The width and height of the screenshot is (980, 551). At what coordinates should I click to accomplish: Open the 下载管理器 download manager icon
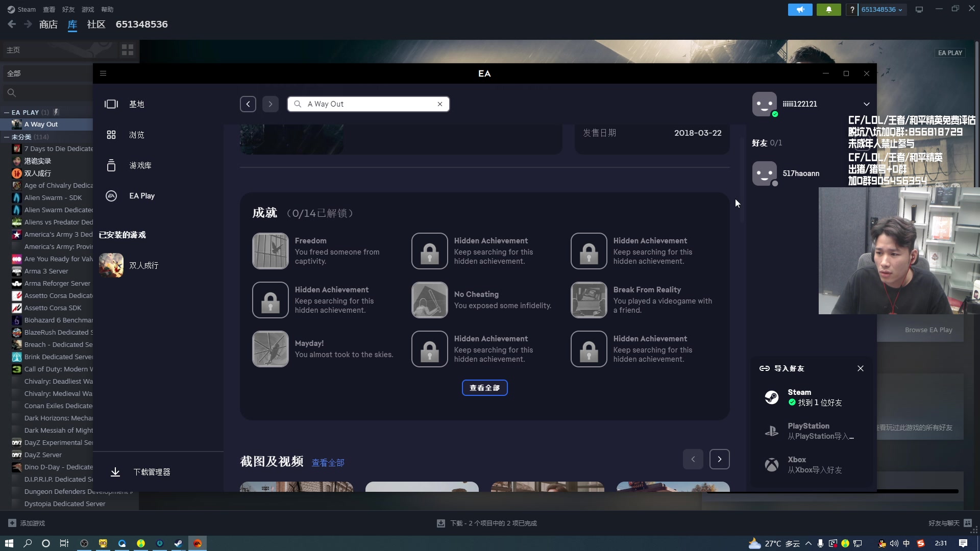click(x=115, y=472)
